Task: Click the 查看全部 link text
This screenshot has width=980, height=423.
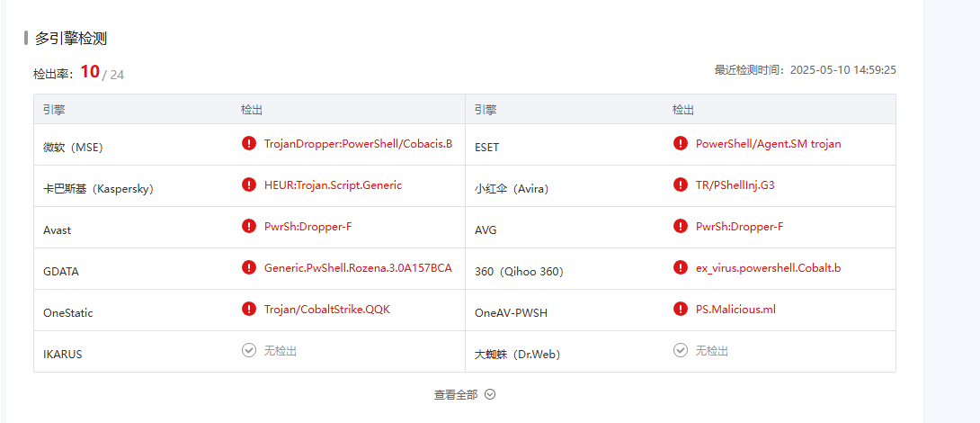Action: (456, 394)
